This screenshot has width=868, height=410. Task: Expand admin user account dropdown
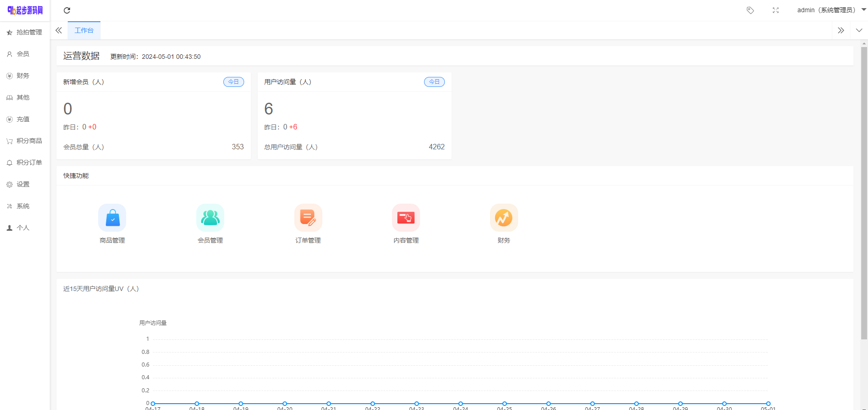pos(831,10)
